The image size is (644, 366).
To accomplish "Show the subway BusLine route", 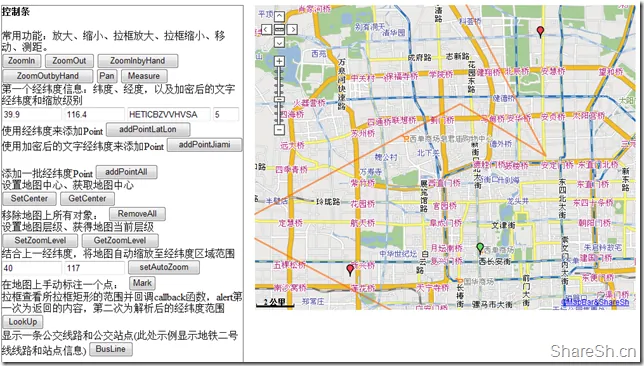I will point(111,349).
